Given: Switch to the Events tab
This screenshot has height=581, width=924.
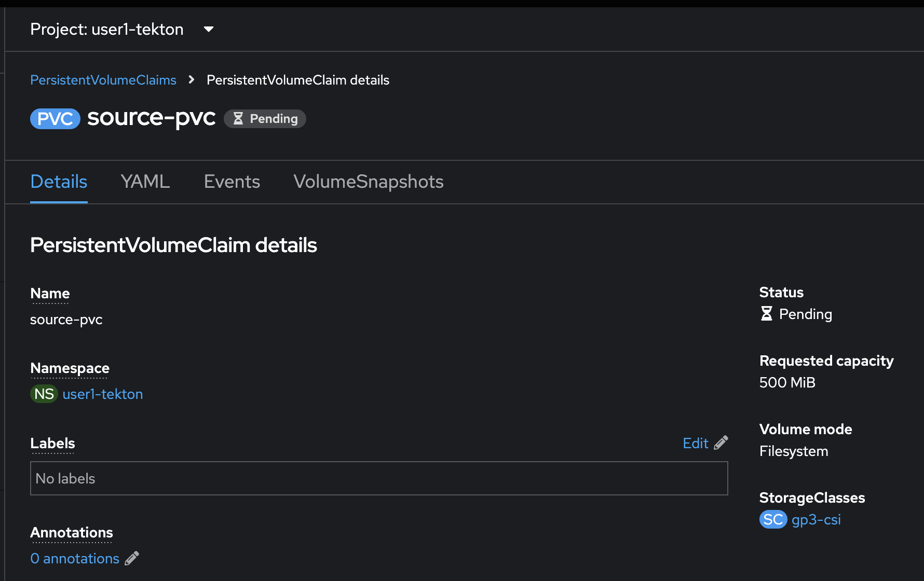Looking at the screenshot, I should coord(232,182).
